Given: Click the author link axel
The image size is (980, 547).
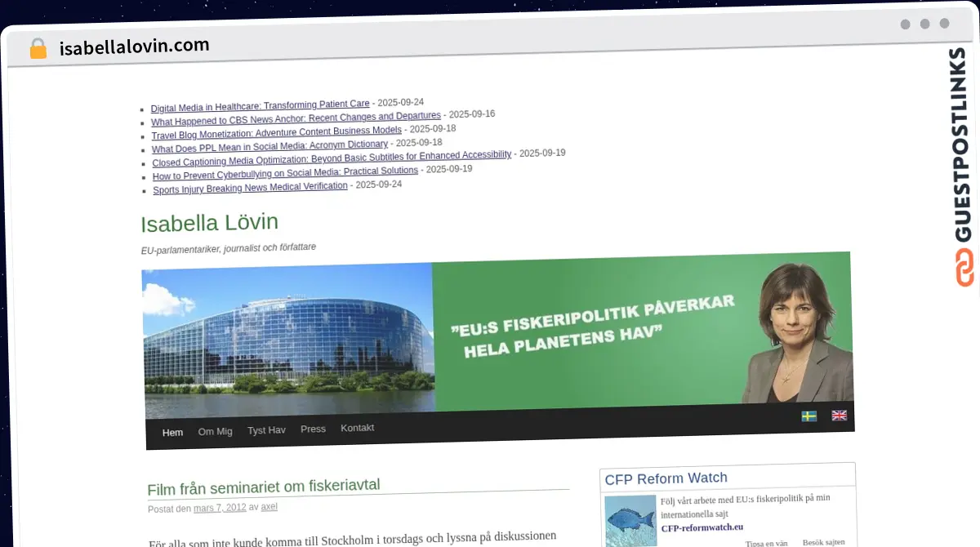Looking at the screenshot, I should coord(269,506).
